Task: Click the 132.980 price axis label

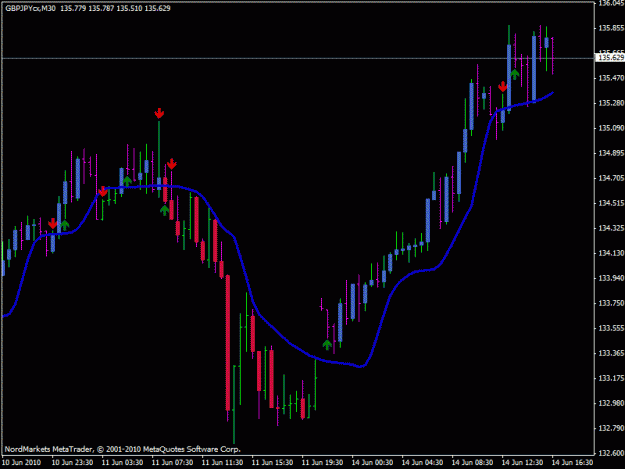Action: click(x=611, y=403)
